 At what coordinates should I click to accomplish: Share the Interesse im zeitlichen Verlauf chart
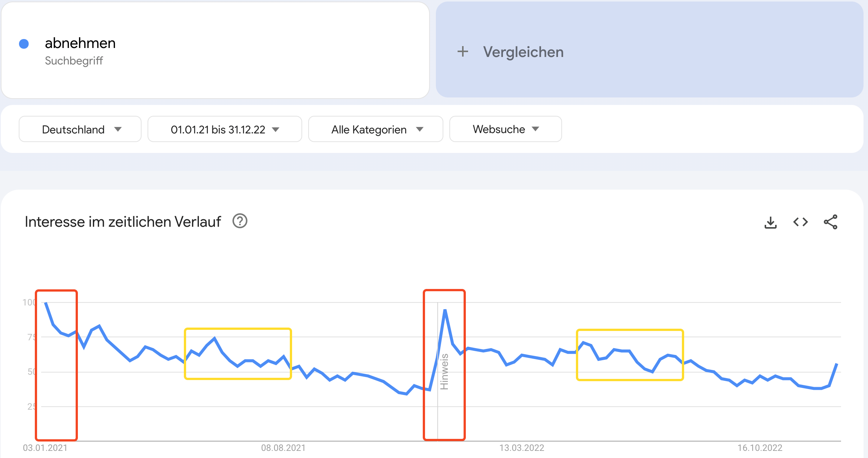[830, 222]
